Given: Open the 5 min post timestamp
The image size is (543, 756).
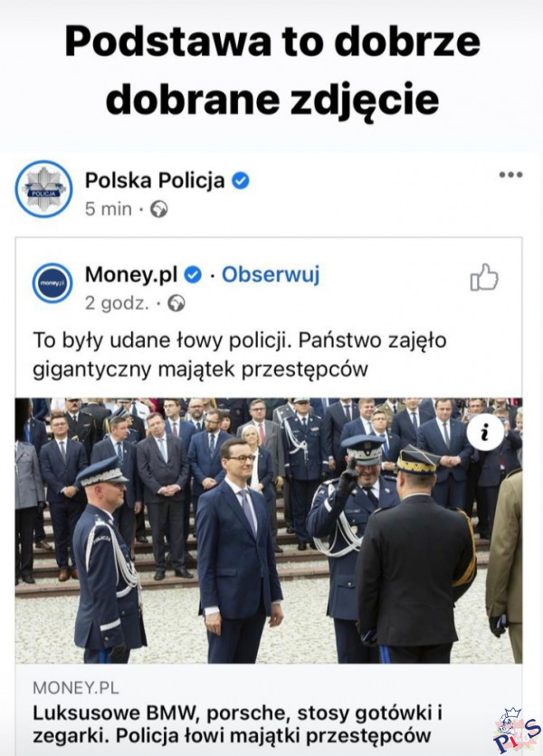Looking at the screenshot, I should point(108,209).
